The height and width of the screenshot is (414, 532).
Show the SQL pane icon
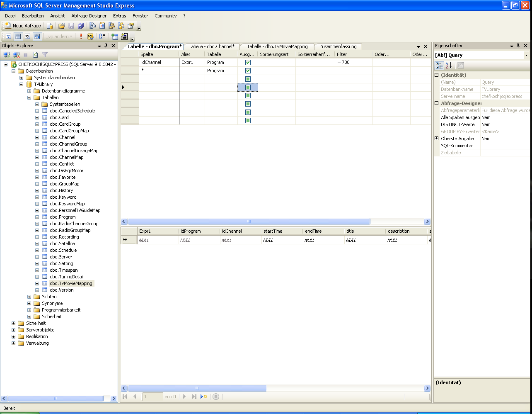point(27,37)
